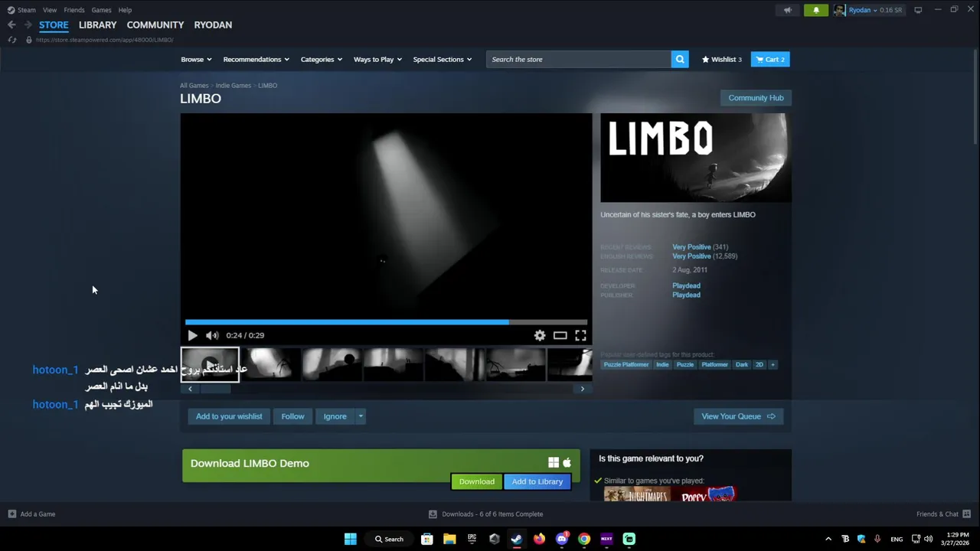Reload the store page
The image size is (980, 551).
point(11,40)
